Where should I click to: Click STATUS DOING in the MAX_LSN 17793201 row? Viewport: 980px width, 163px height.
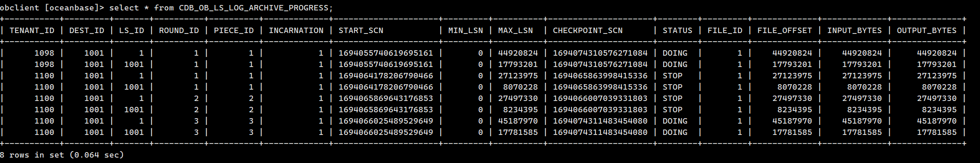pos(675,64)
